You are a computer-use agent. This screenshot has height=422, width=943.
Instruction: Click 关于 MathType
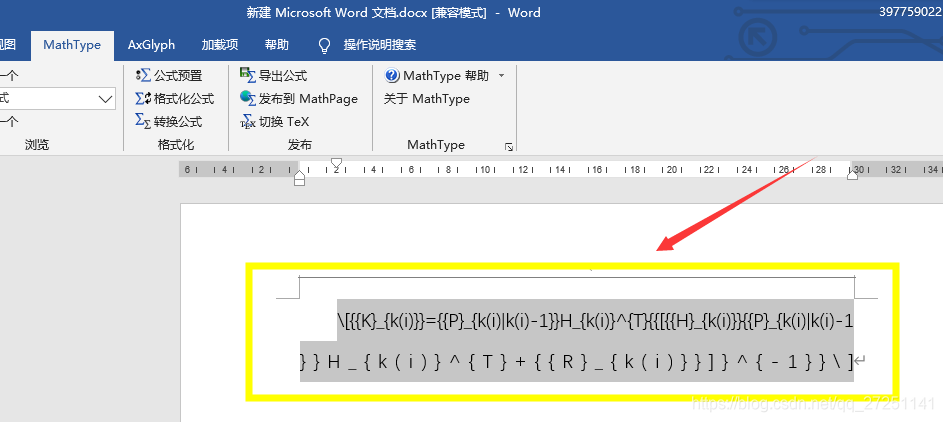(426, 99)
